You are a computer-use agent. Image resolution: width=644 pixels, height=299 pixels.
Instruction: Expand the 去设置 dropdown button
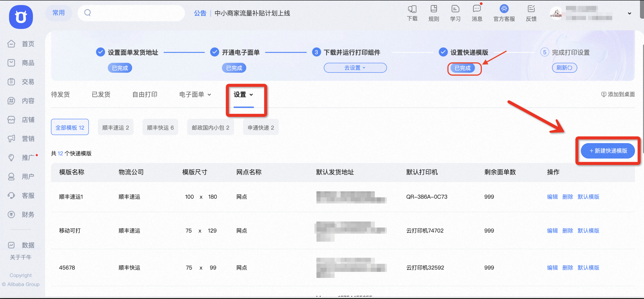click(x=355, y=68)
